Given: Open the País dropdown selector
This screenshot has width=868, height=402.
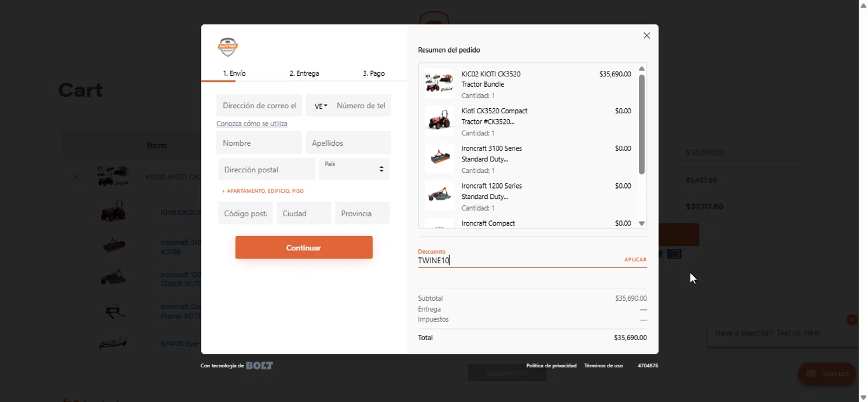Looking at the screenshot, I should coord(354,169).
